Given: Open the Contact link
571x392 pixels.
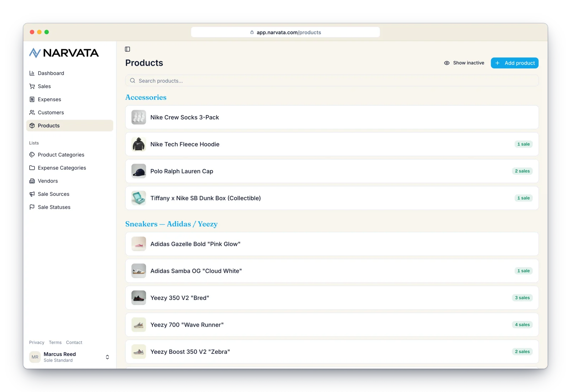Looking at the screenshot, I should [x=74, y=342].
